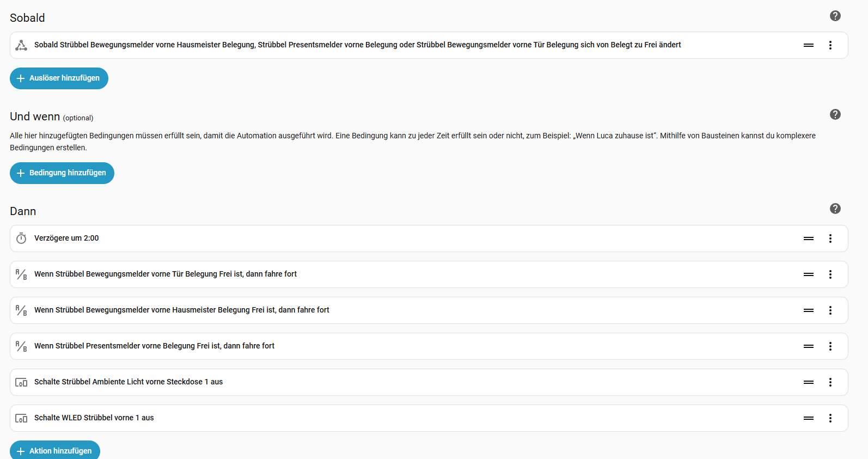
Task: Add a new trigger with Auslöser hinzufügen
Action: point(59,78)
